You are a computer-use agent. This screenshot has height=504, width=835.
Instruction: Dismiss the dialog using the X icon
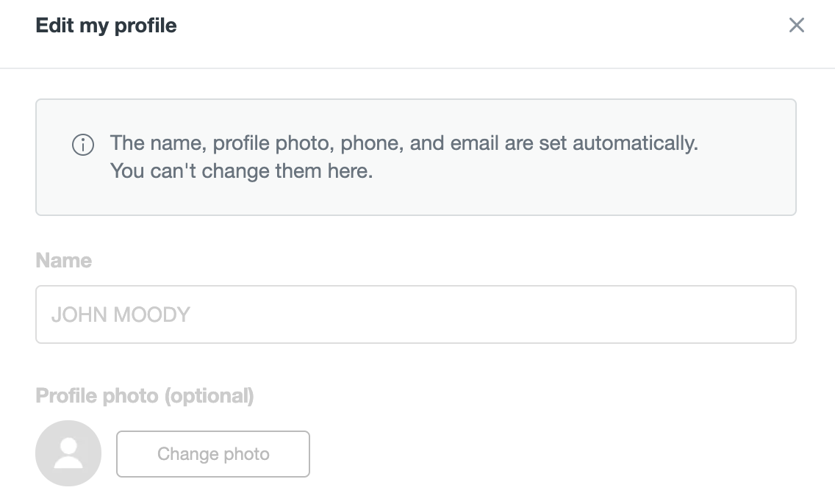pos(796,26)
